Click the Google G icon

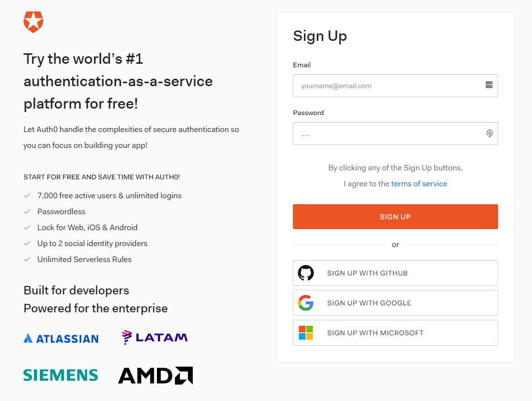pos(306,303)
